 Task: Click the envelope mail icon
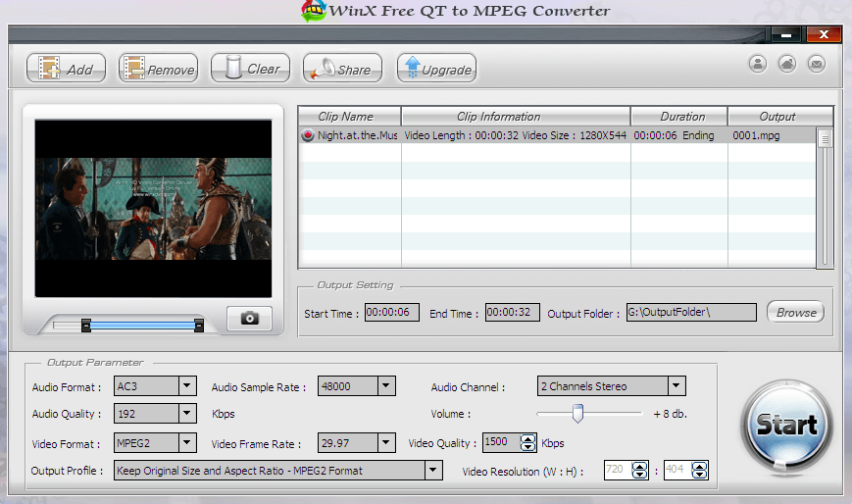(x=816, y=64)
